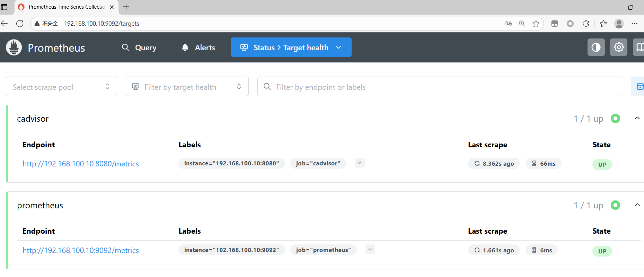Open prometheus endpoint 9092 metrics link
The width and height of the screenshot is (644, 277).
pyautogui.click(x=81, y=250)
